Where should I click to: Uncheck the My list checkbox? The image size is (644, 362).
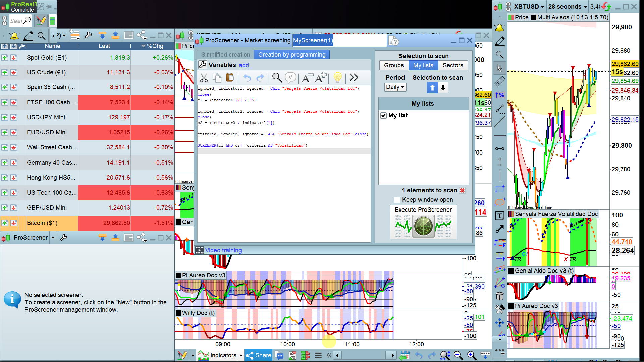click(x=384, y=115)
